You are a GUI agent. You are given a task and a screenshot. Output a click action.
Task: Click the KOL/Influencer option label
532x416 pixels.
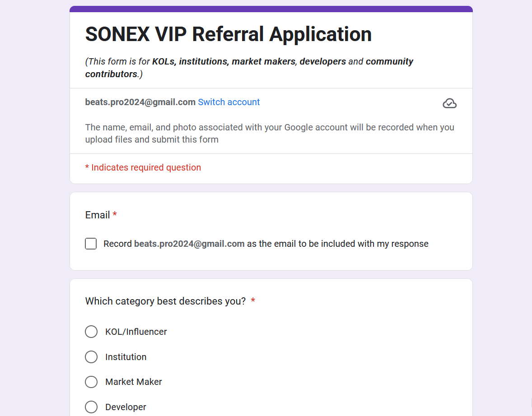coord(136,332)
